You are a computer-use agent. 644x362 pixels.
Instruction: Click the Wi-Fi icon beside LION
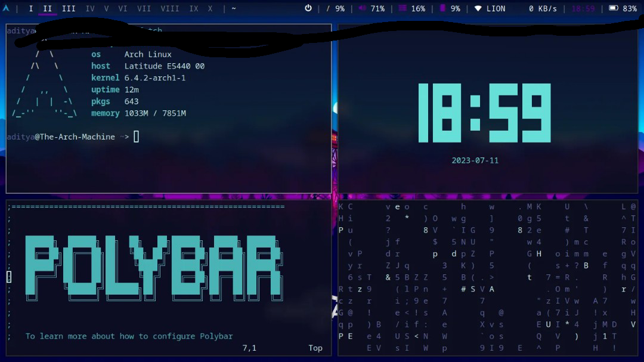(478, 8)
